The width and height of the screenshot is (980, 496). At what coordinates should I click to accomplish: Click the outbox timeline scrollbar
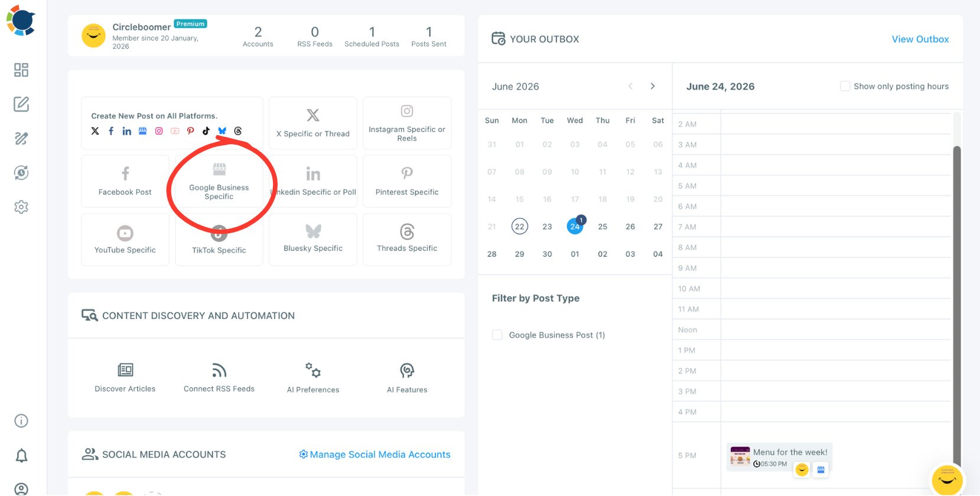tap(957, 307)
